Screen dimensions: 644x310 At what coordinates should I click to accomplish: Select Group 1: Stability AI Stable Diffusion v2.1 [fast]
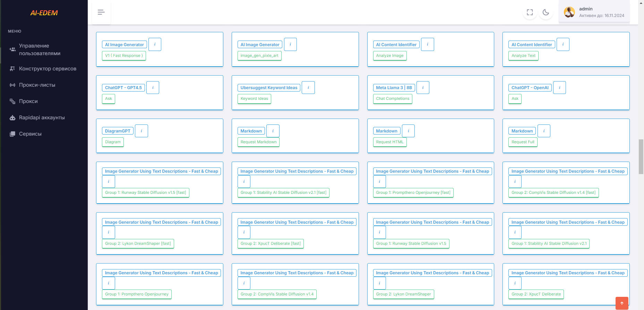point(283,192)
